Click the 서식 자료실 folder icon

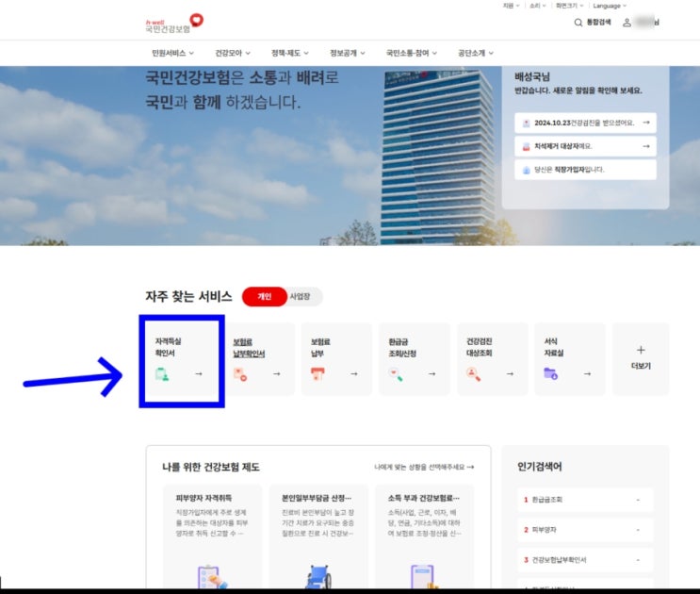[550, 373]
